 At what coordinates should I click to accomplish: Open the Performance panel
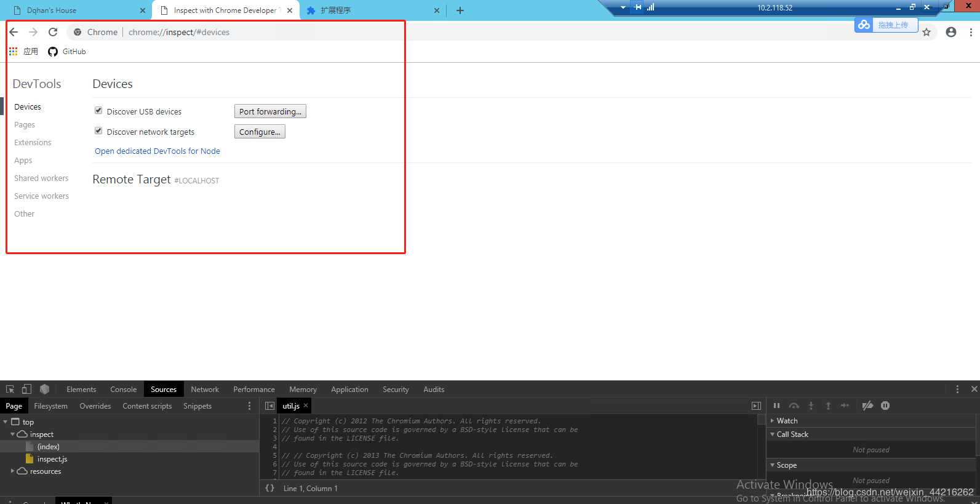pyautogui.click(x=254, y=390)
